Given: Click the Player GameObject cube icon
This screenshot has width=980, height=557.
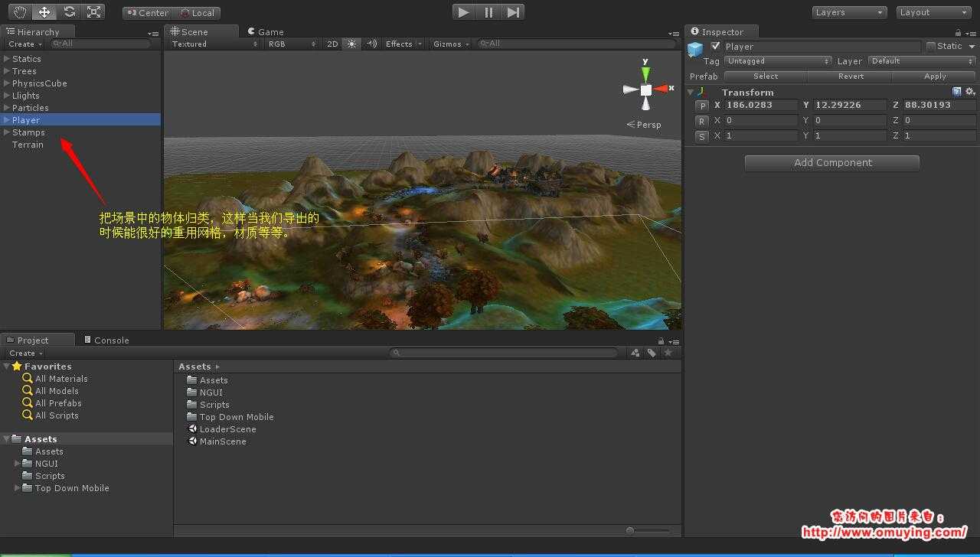Looking at the screenshot, I should (x=695, y=50).
